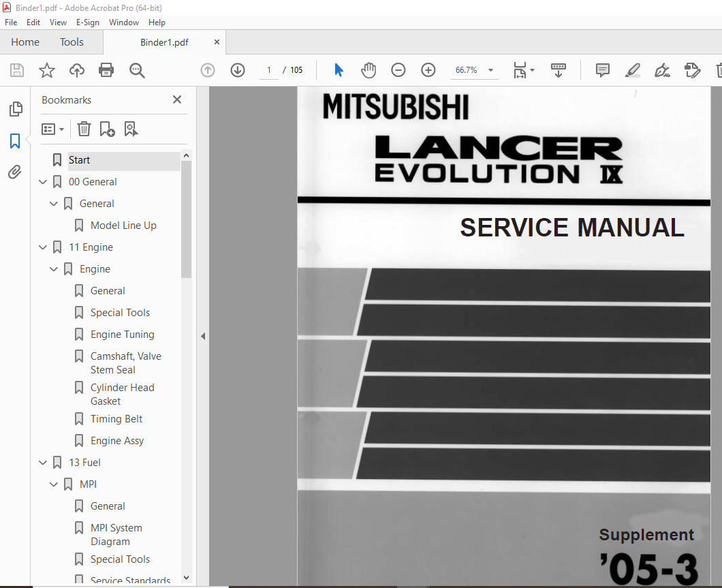Toggle the Bookmarks side panel icon
Image resolution: width=722 pixels, height=588 pixels.
[x=15, y=141]
